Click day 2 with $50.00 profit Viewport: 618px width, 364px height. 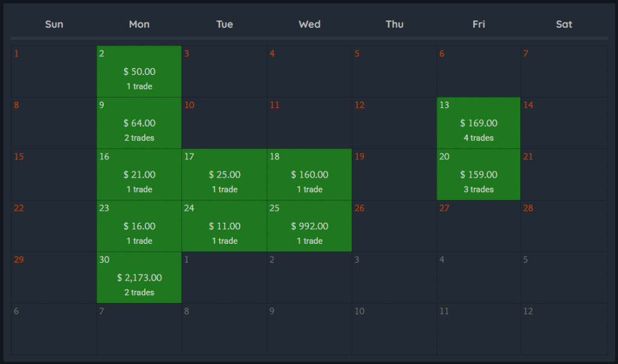click(x=139, y=72)
